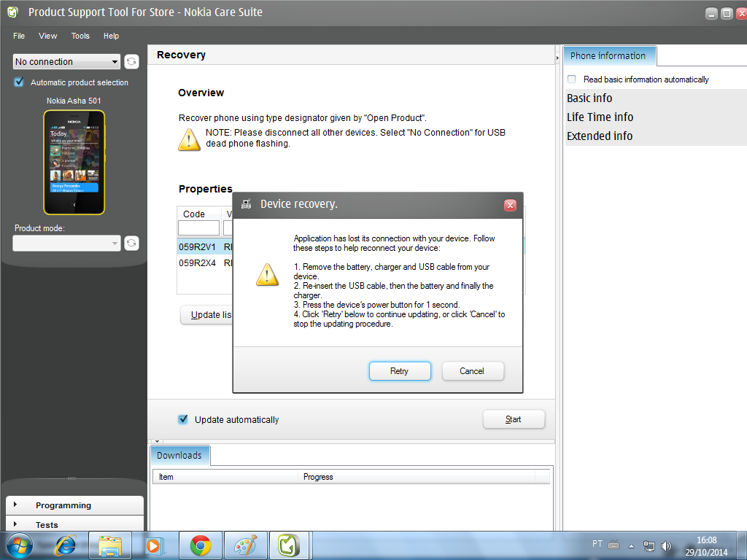Select the Downloads tab

(179, 455)
